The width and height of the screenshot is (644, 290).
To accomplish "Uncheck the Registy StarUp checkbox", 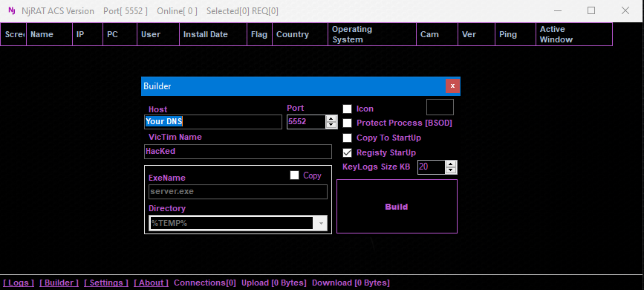I will (348, 152).
